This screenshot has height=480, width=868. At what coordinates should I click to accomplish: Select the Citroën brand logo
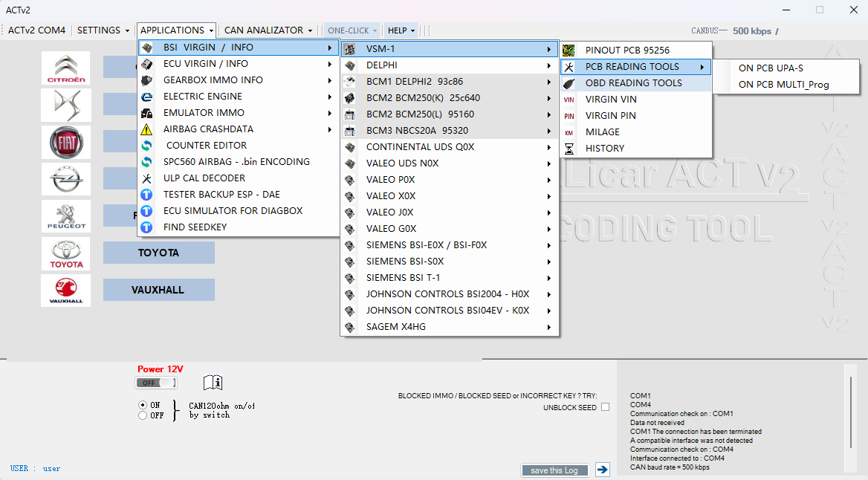point(65,67)
